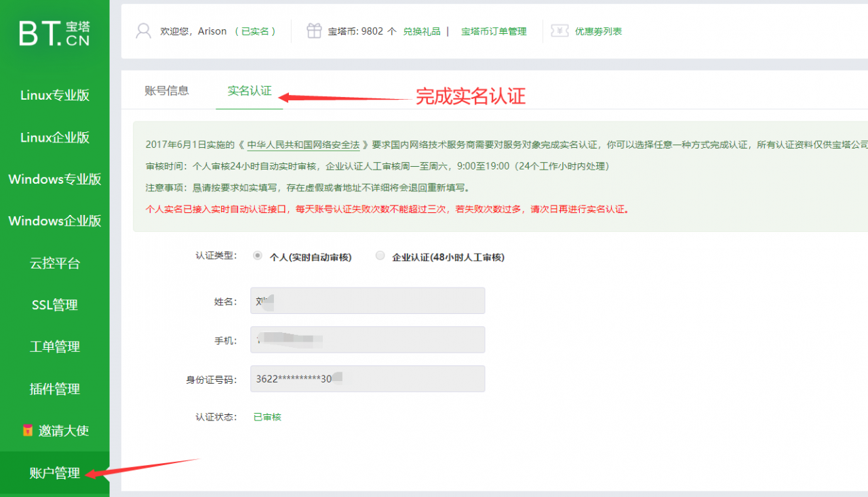
Task: Click the 认证类型 label
Action: click(216, 256)
